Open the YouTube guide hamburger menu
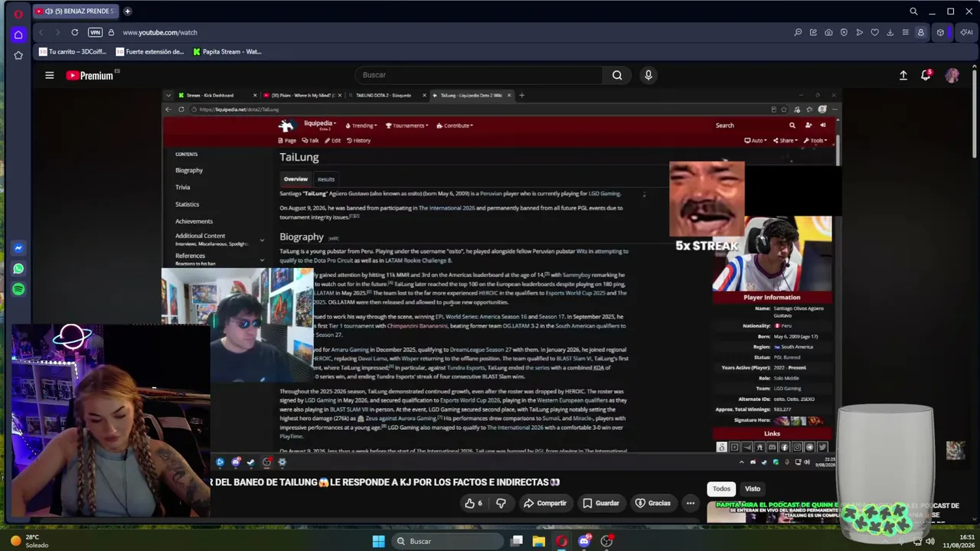The image size is (980, 551). tap(50, 75)
